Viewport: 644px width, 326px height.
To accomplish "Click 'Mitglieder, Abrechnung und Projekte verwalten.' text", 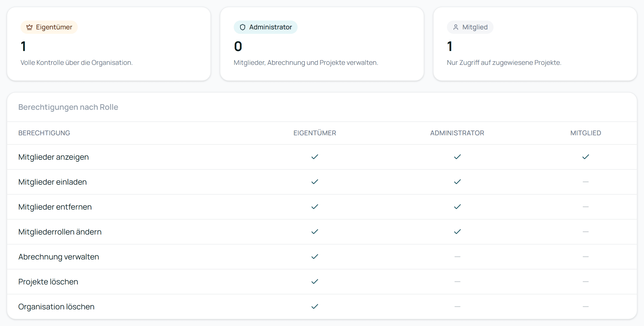I will pyautogui.click(x=306, y=63).
